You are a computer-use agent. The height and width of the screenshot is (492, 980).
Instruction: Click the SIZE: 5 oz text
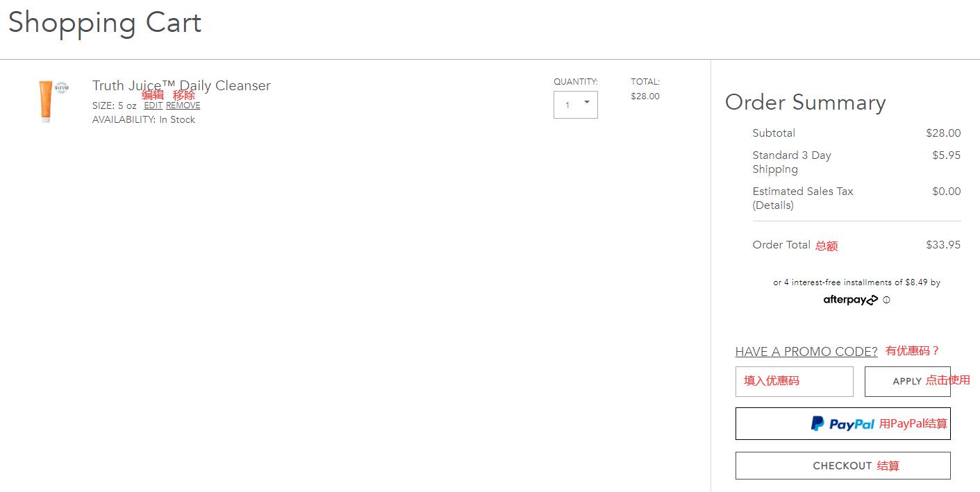tap(115, 105)
